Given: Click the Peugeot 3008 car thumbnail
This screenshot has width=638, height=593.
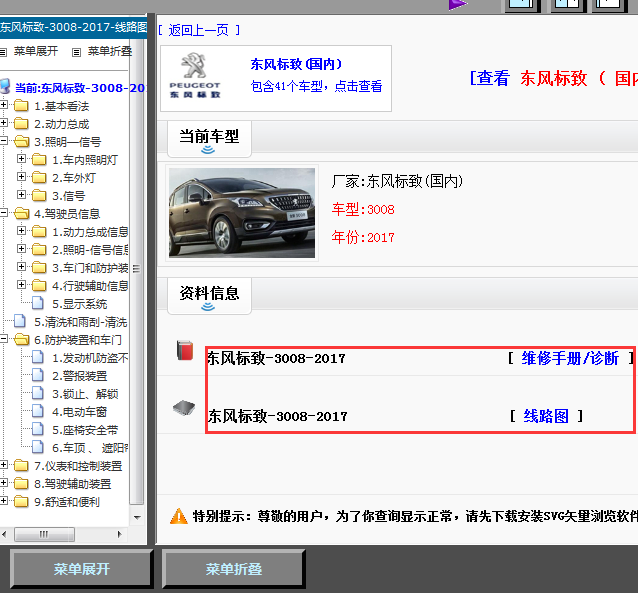Looking at the screenshot, I should (242, 213).
